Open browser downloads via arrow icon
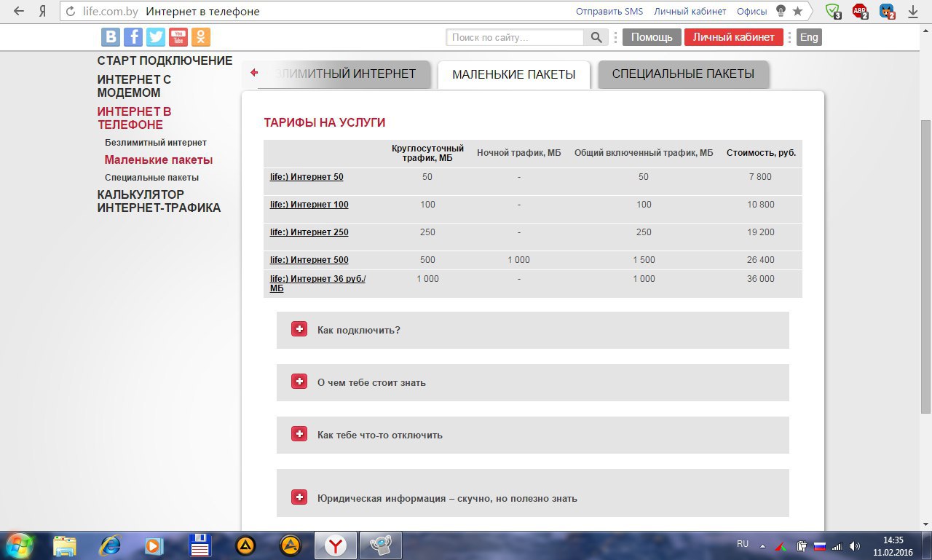 click(x=912, y=11)
